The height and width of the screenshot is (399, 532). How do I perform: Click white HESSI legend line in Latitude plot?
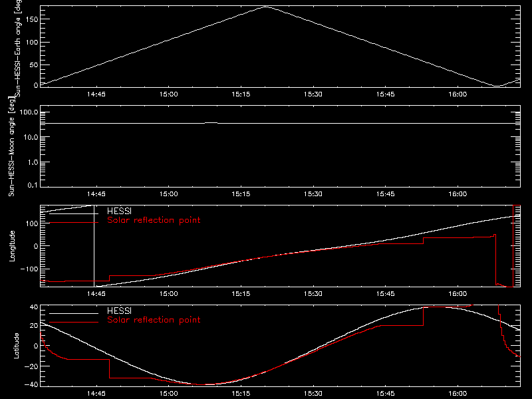click(74, 313)
